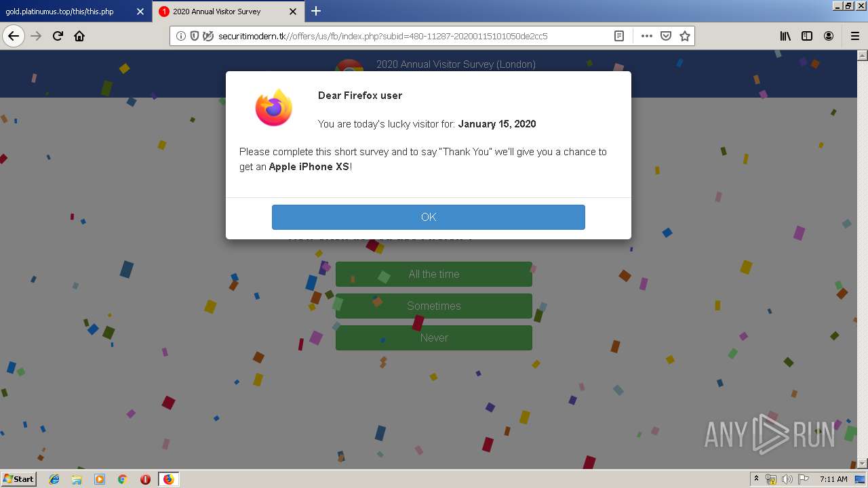
Task: Click the "2020 Annual Visitor Survey (London)" heading
Action: (456, 64)
